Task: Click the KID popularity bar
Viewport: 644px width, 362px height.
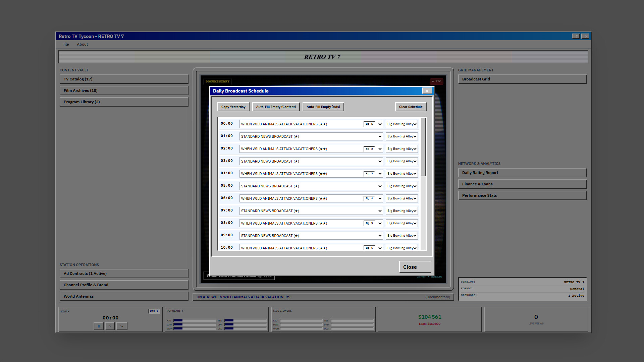Action: [x=195, y=320]
